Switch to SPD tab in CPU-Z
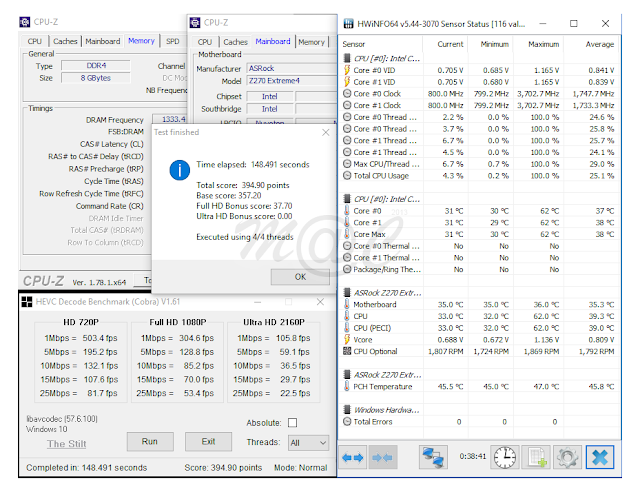Image resolution: width=640 pixels, height=492 pixels. pyautogui.click(x=173, y=41)
